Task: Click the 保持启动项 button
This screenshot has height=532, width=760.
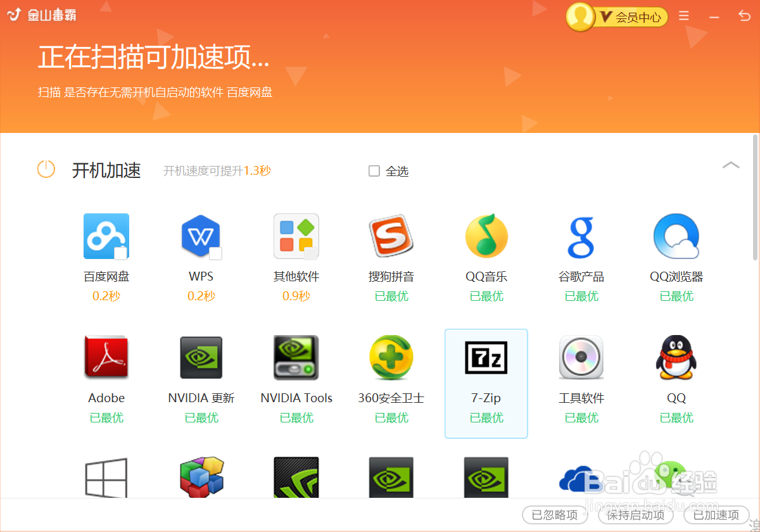Action: [x=635, y=515]
